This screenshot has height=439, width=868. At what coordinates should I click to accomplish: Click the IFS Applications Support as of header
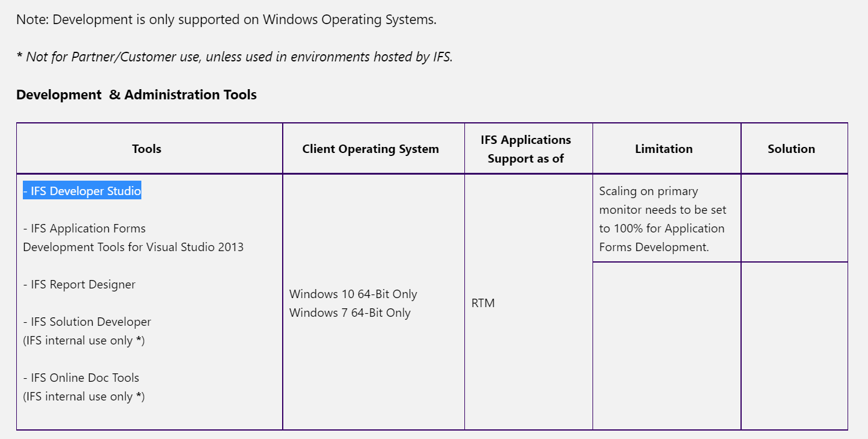pos(526,149)
